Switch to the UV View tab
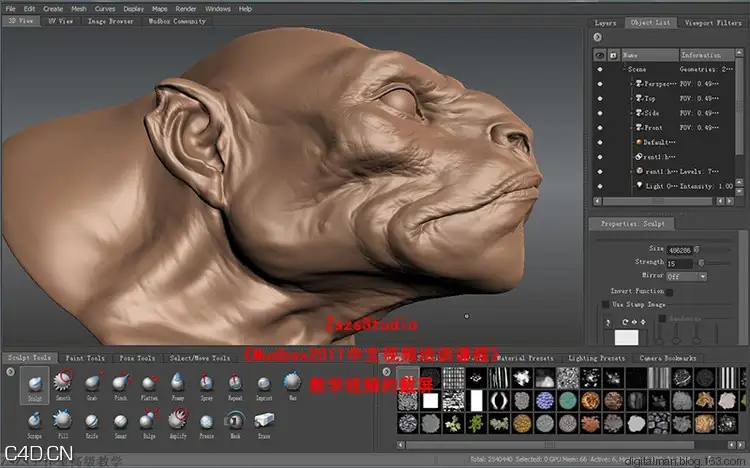The height and width of the screenshot is (468, 750). 61,21
